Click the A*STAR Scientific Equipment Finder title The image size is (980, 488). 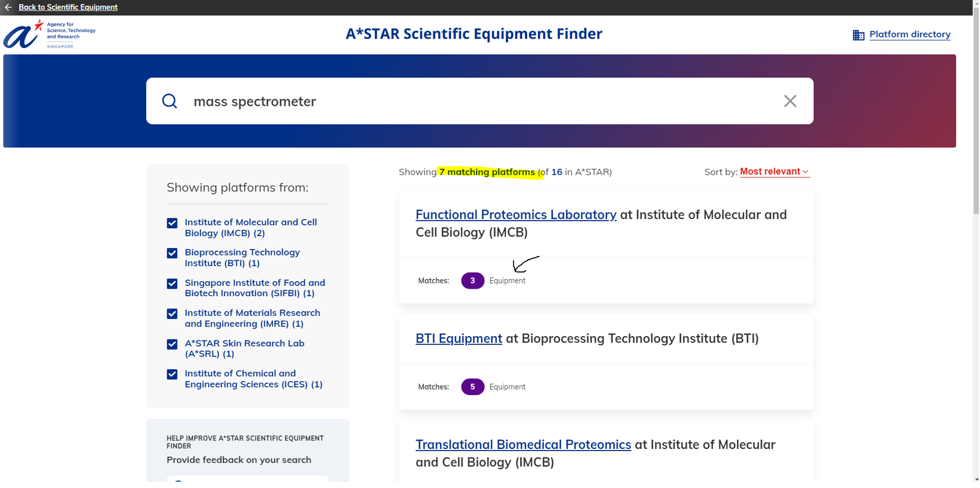pos(474,34)
